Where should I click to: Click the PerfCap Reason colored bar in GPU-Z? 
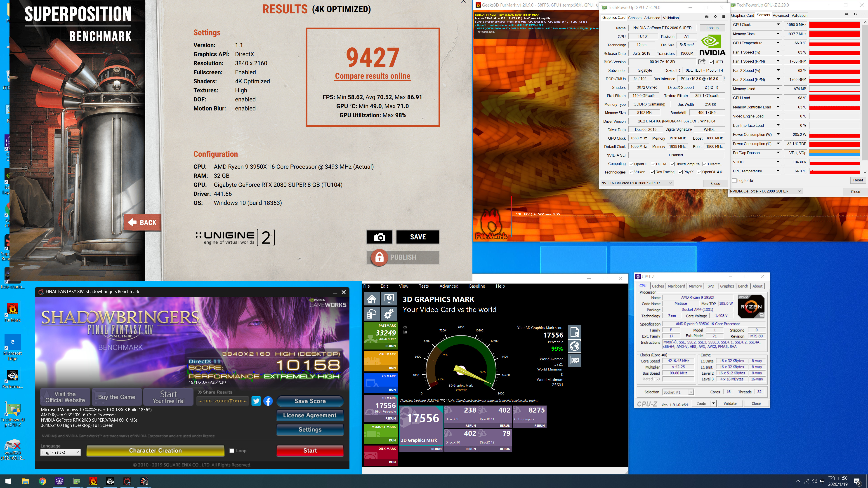tap(834, 153)
